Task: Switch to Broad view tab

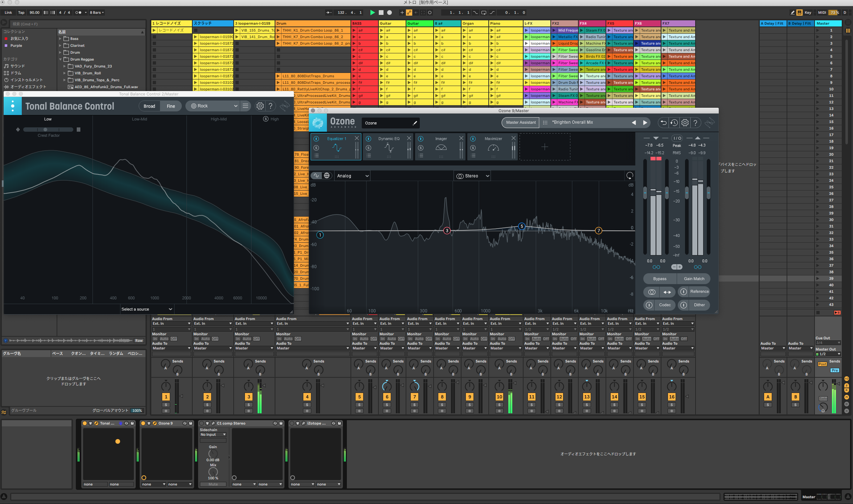Action: (x=149, y=106)
